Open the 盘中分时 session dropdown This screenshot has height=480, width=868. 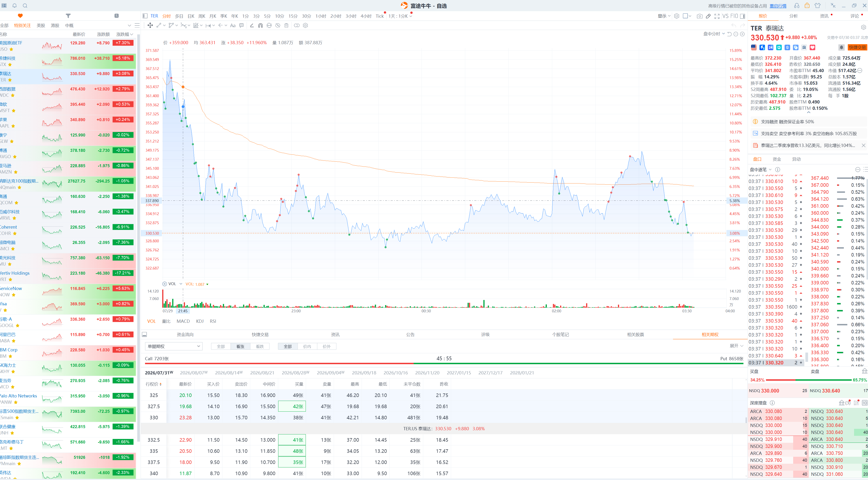coord(714,34)
